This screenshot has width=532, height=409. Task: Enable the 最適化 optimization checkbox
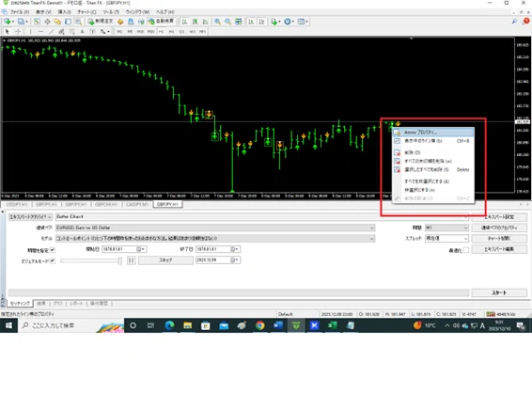point(466,250)
